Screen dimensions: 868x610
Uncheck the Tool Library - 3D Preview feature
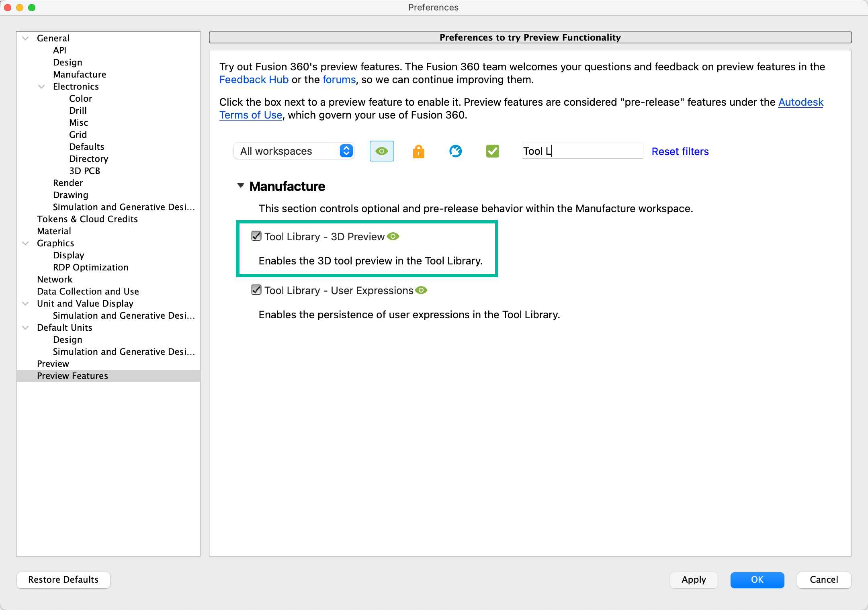click(x=256, y=236)
